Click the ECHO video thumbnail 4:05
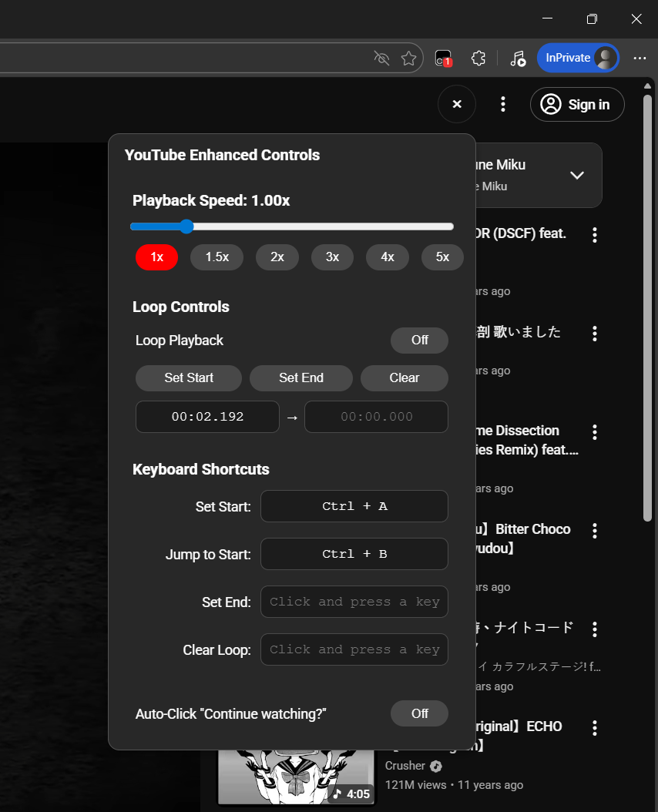This screenshot has width=658, height=812. click(x=296, y=777)
